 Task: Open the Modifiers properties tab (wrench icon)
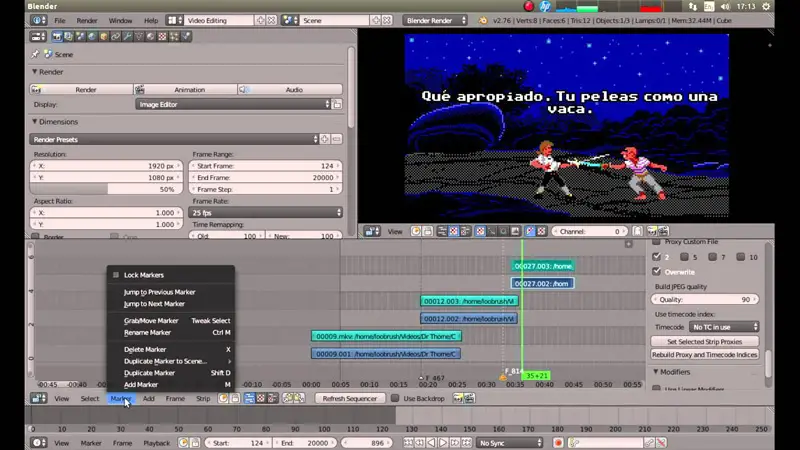click(x=128, y=37)
